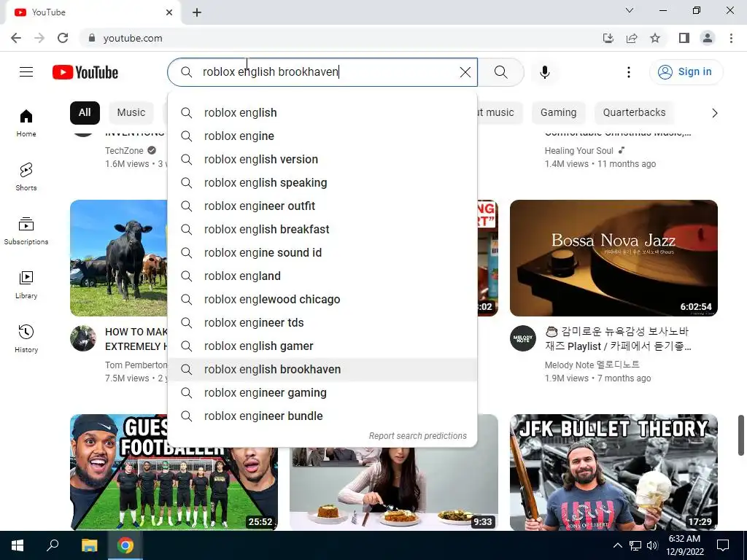747x560 pixels.
Task: Start voice search with the microphone
Action: click(544, 72)
